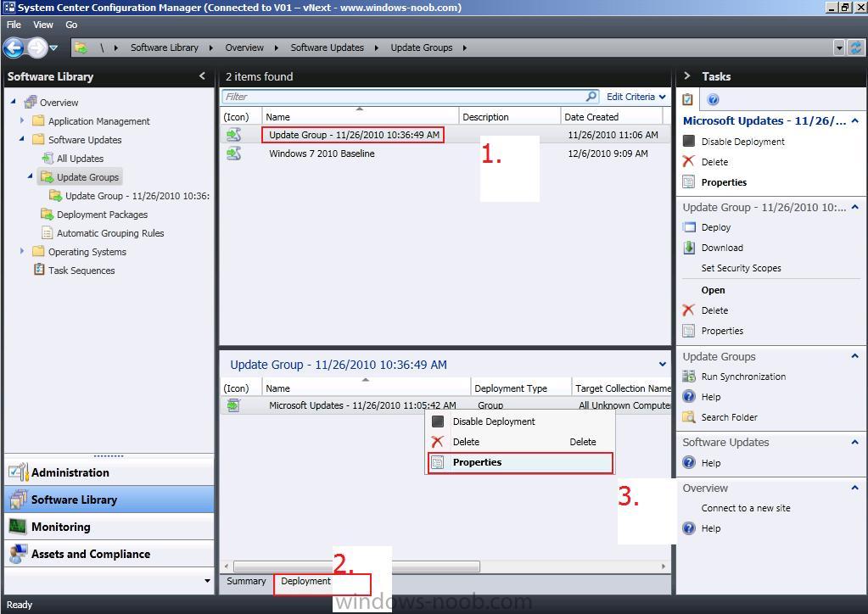Click the Tasks help question-mark icon
This screenshot has height=614, width=868.
click(713, 99)
